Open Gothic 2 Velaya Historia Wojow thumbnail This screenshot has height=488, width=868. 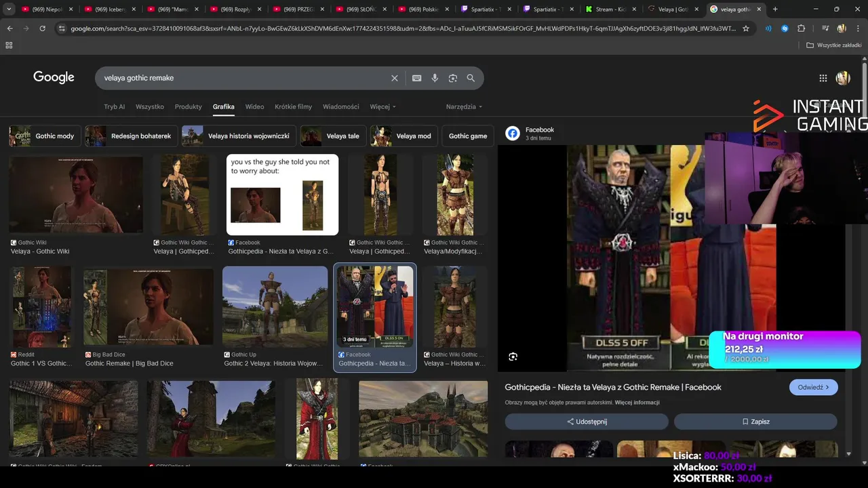click(275, 306)
